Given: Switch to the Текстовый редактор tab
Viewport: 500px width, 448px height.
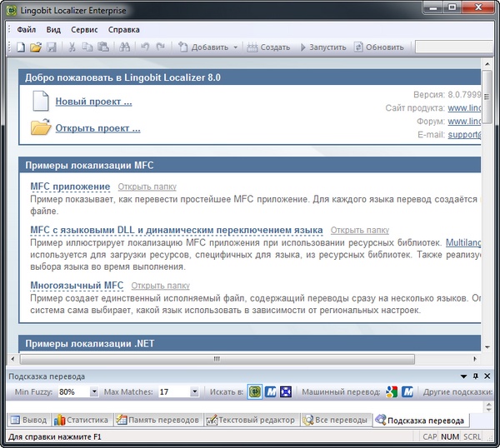Looking at the screenshot, I should [x=251, y=421].
